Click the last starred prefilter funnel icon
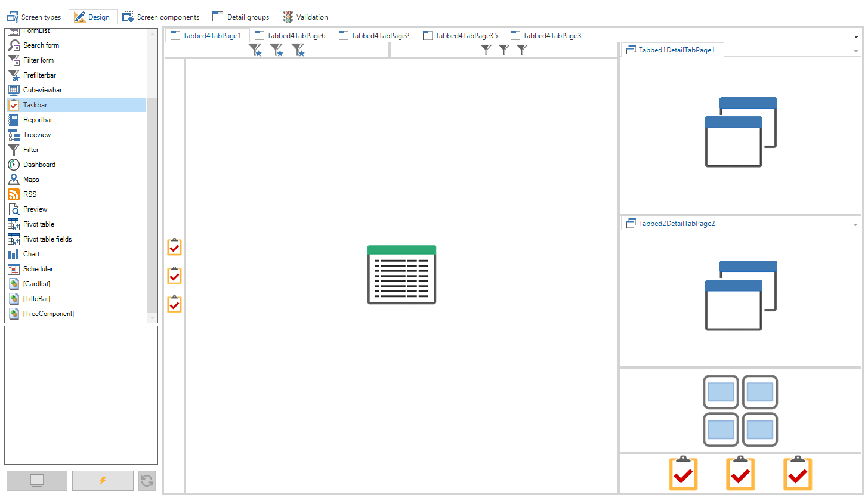 point(298,50)
